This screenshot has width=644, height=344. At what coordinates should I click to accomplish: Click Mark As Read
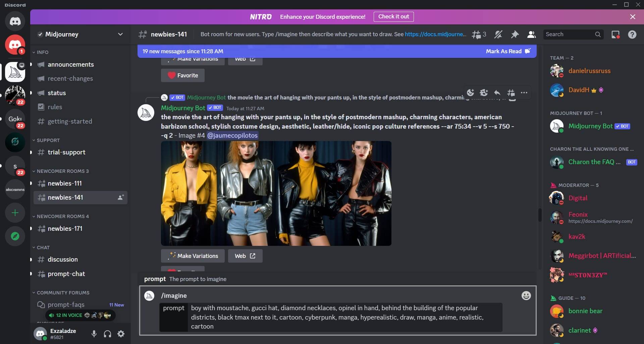508,51
